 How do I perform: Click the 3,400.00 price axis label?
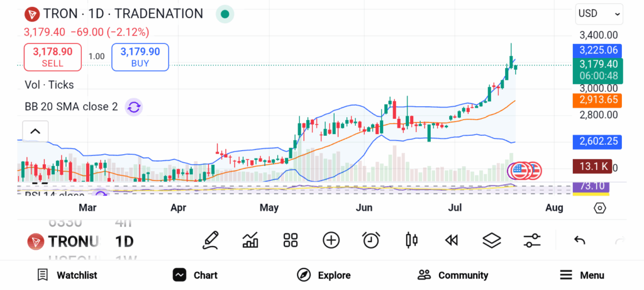pos(599,35)
